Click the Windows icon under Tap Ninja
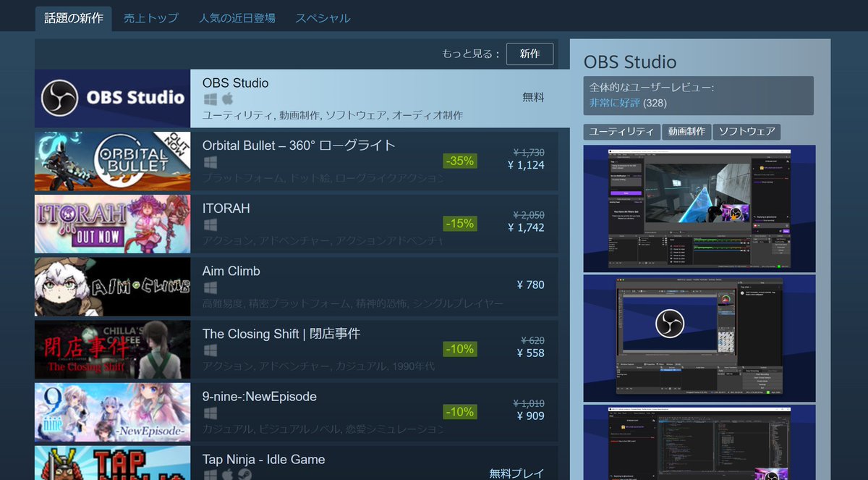This screenshot has width=868, height=480. click(x=210, y=474)
